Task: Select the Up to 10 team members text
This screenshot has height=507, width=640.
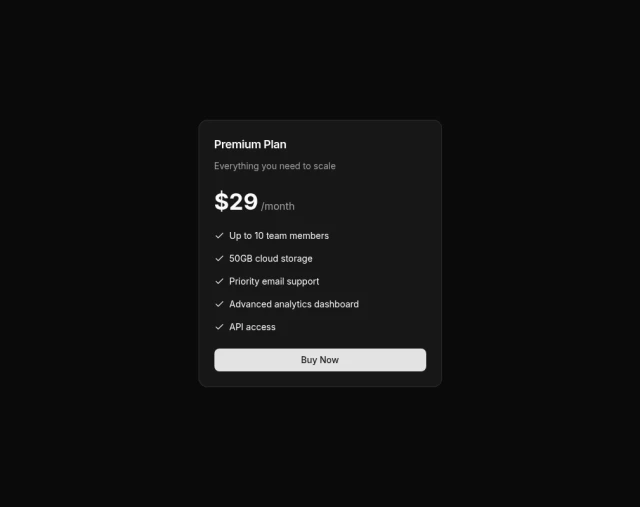Action: coord(279,236)
